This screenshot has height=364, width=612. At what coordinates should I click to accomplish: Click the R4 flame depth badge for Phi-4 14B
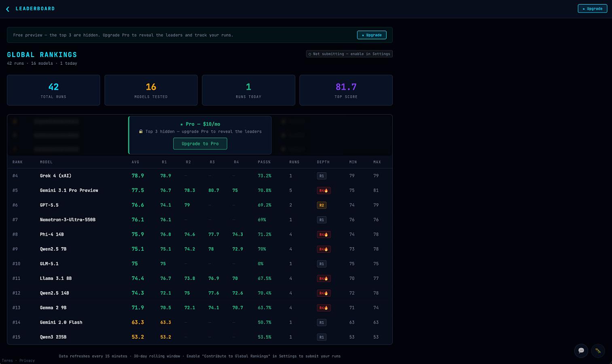tap(324, 235)
